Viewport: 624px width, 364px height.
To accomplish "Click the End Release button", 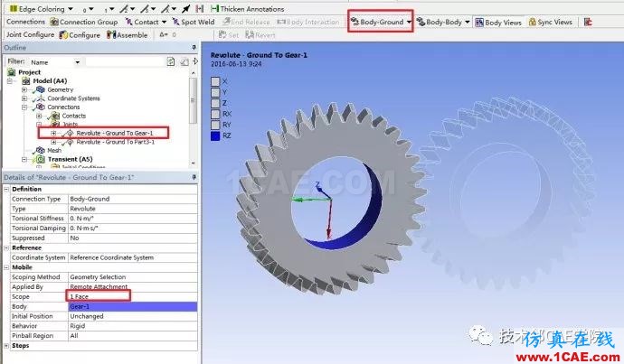I will coord(246,22).
